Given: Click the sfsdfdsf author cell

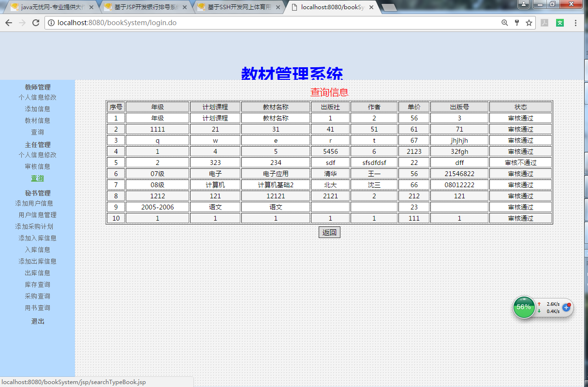Looking at the screenshot, I should point(374,163).
